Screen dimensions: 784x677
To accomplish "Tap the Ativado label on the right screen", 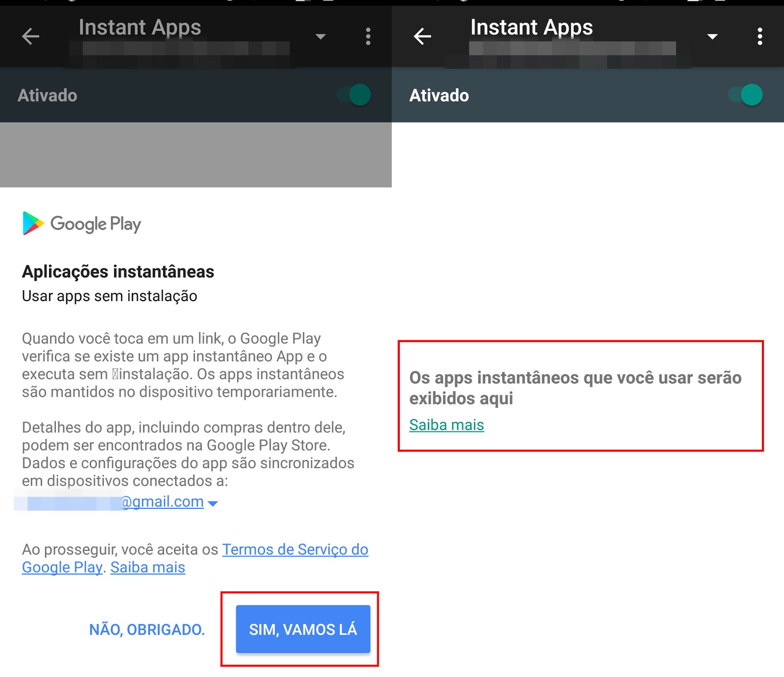I will pyautogui.click(x=439, y=95).
